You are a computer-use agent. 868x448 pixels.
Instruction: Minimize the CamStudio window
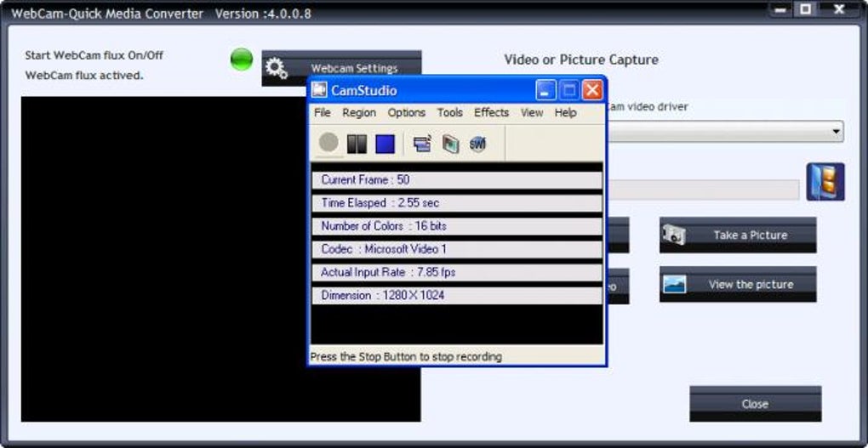(x=545, y=90)
